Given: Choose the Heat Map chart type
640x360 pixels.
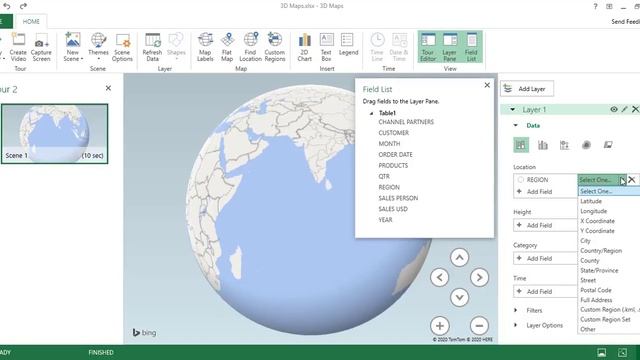Looking at the screenshot, I should click(586, 145).
